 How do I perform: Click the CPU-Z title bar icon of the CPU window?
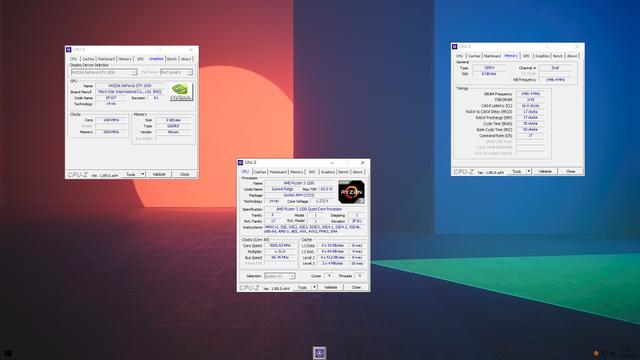240,162
